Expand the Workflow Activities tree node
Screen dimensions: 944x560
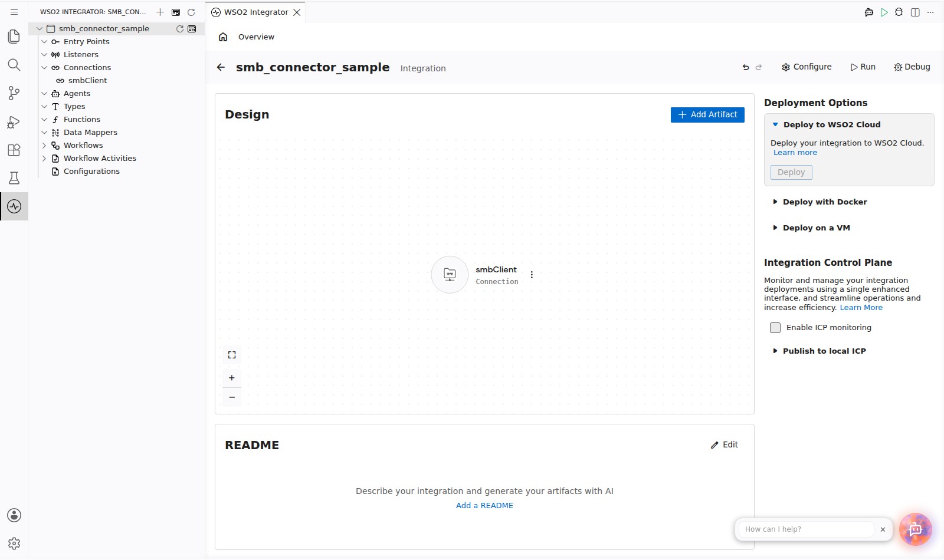coord(44,158)
